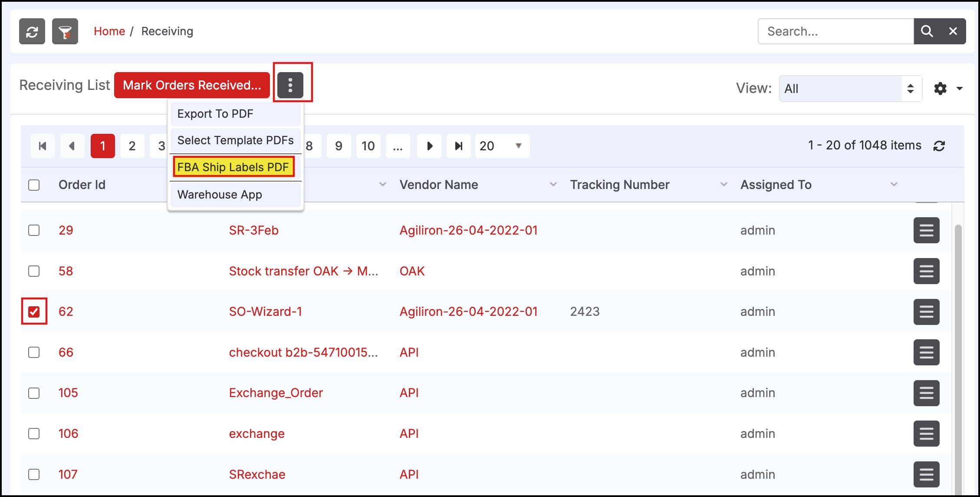The height and width of the screenshot is (497, 980).
Task: Open the three-dot more actions menu
Action: (x=290, y=85)
